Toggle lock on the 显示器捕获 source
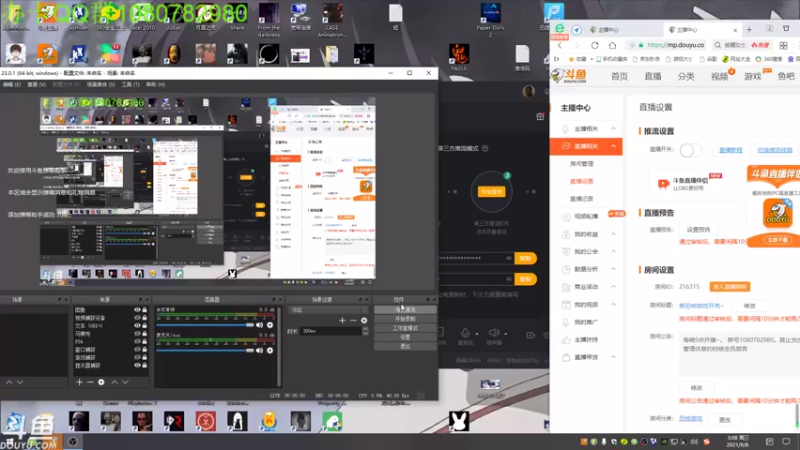Viewport: 800px width, 450px height. (144, 365)
